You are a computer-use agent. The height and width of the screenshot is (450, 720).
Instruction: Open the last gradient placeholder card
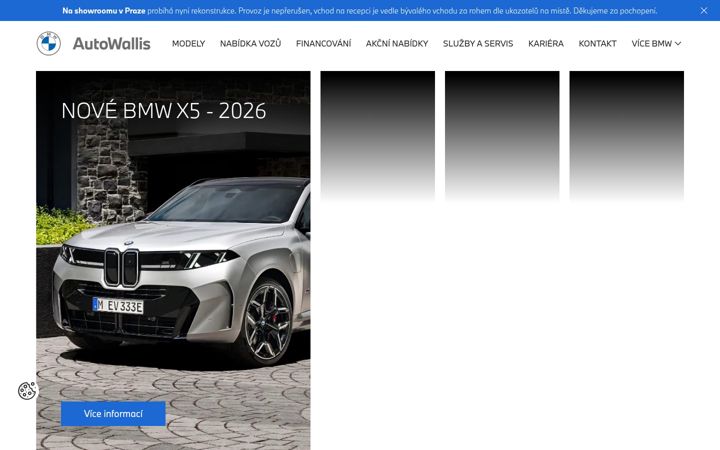[626, 136]
